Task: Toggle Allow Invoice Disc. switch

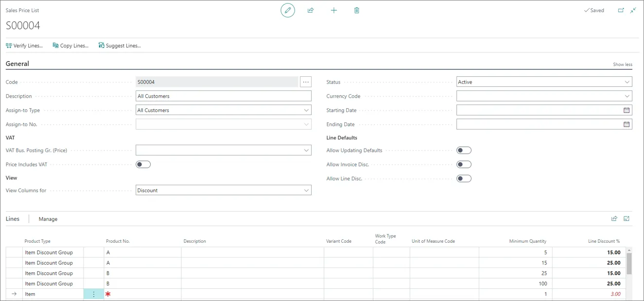Action: (x=464, y=165)
